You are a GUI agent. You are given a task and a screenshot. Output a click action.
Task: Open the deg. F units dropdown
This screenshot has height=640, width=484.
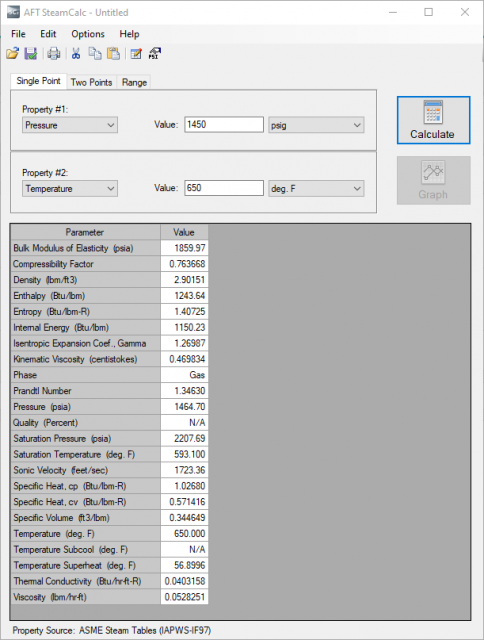point(316,189)
